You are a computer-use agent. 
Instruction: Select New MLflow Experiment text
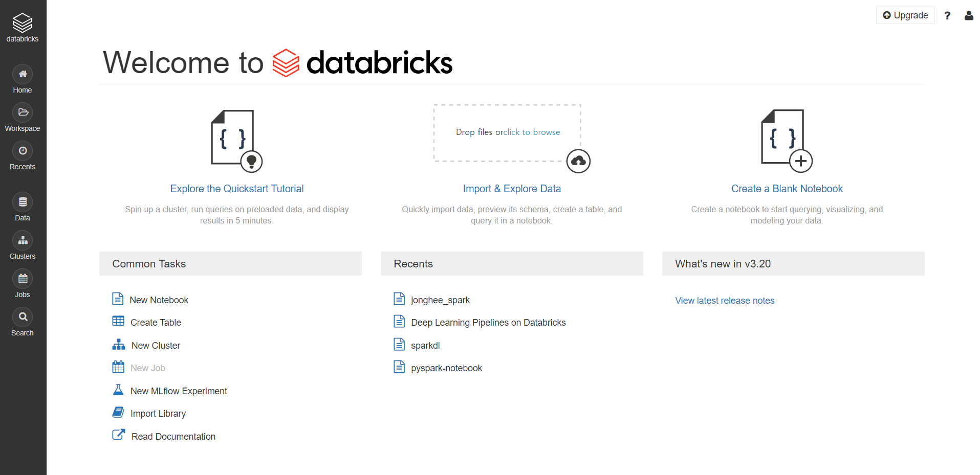click(x=179, y=391)
